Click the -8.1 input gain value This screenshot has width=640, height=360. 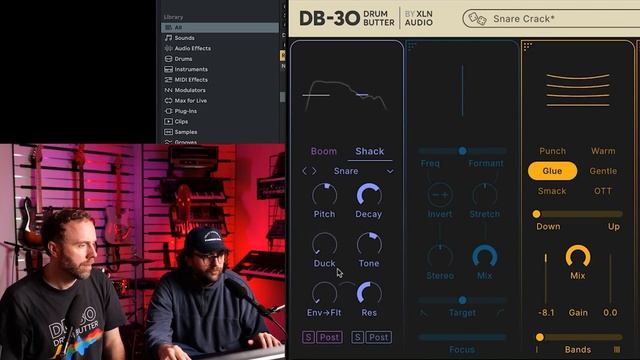point(546,313)
